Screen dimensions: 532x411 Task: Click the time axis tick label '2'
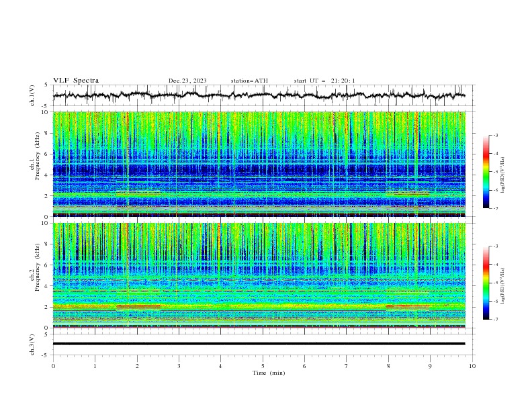[x=137, y=366]
